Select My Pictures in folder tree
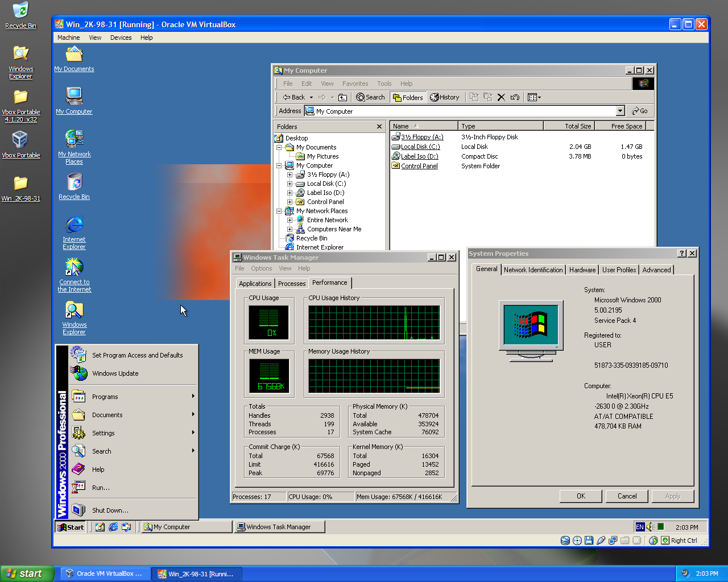 pyautogui.click(x=322, y=156)
